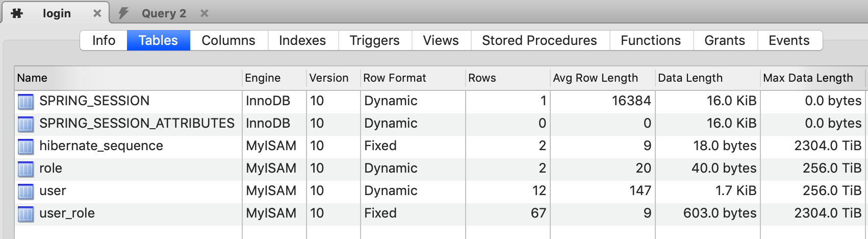Screen dimensions: 868x239
Task: Click the Data Length column header
Action: (x=690, y=78)
